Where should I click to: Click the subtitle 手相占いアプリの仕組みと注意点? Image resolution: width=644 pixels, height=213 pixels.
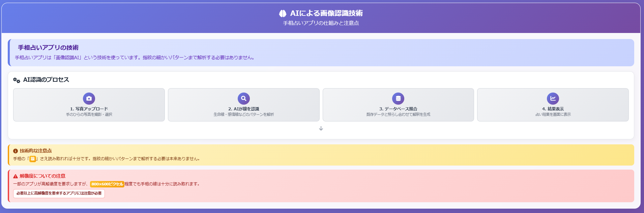(x=321, y=23)
